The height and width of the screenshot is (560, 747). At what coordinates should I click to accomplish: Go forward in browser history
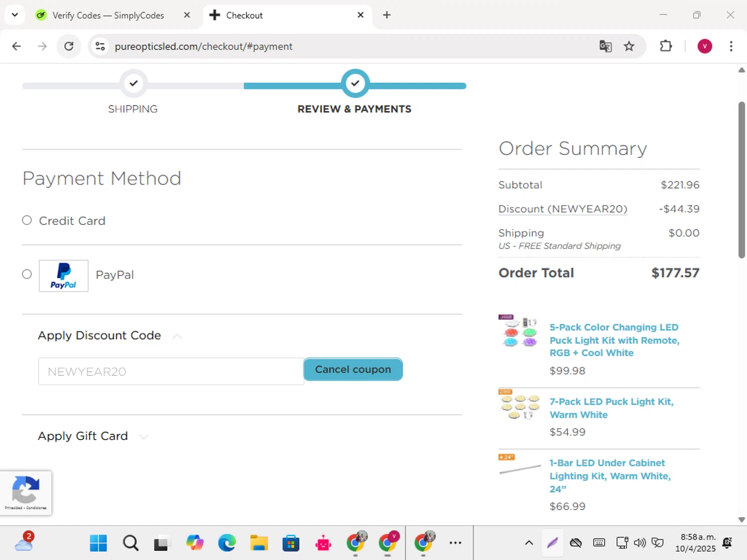click(x=42, y=46)
